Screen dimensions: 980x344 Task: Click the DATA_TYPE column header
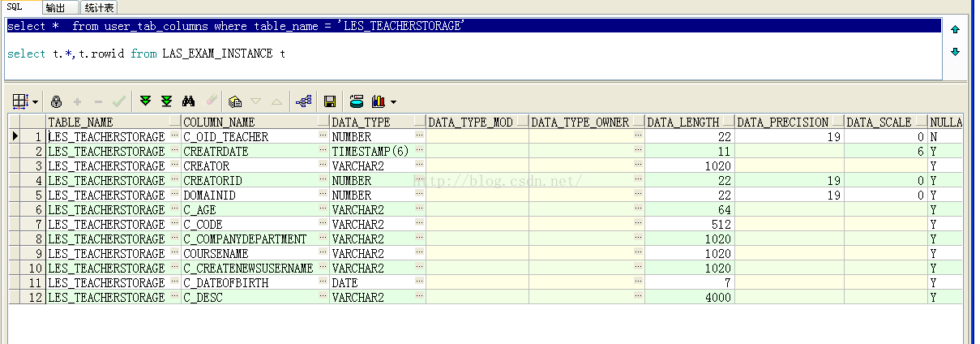[x=378, y=122]
